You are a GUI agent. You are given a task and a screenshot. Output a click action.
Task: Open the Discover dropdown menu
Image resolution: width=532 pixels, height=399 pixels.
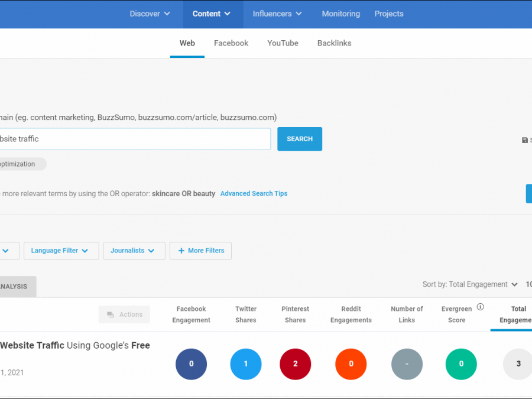[150, 14]
